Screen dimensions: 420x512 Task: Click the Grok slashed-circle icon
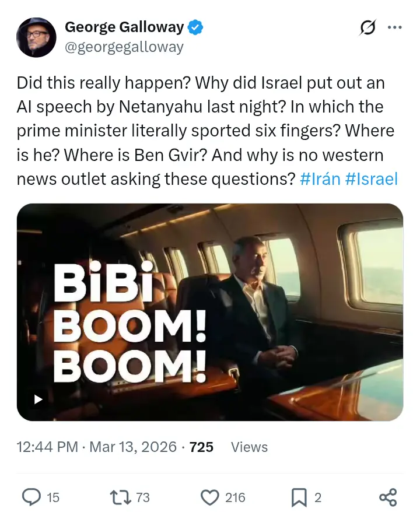(367, 28)
